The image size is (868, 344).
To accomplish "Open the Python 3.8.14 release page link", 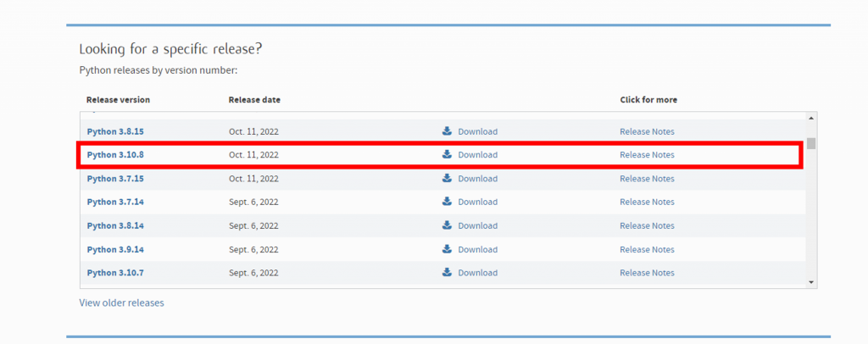I will [115, 225].
